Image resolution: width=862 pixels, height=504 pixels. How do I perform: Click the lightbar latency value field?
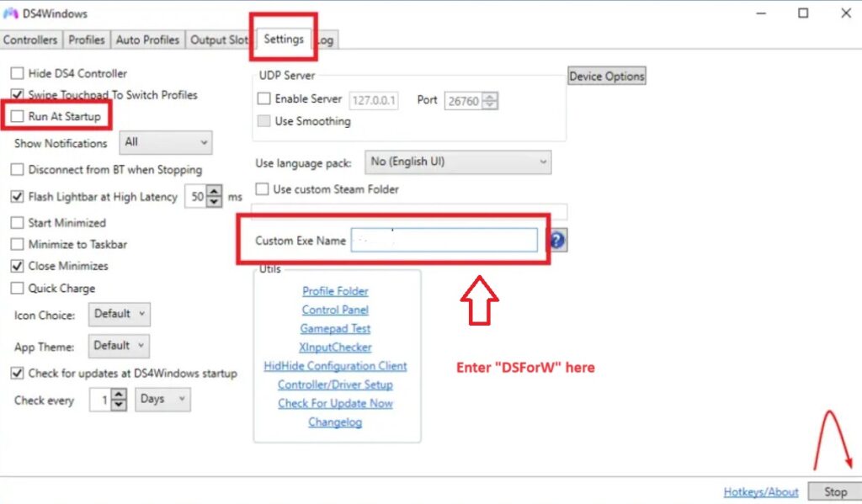(196, 196)
